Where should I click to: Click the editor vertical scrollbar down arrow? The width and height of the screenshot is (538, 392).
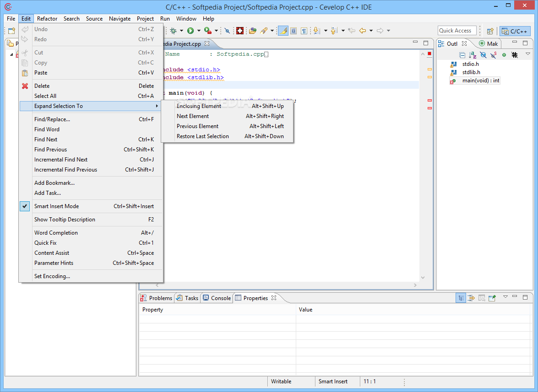[423, 278]
